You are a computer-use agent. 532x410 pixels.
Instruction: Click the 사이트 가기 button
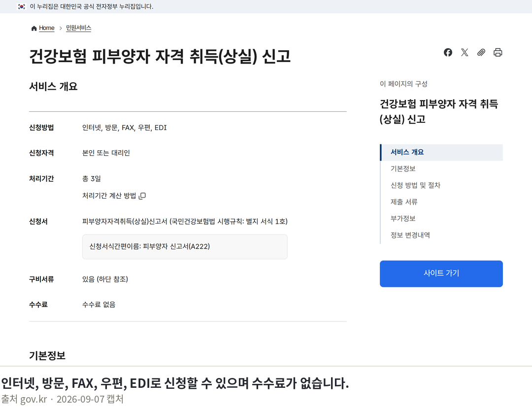tap(441, 273)
